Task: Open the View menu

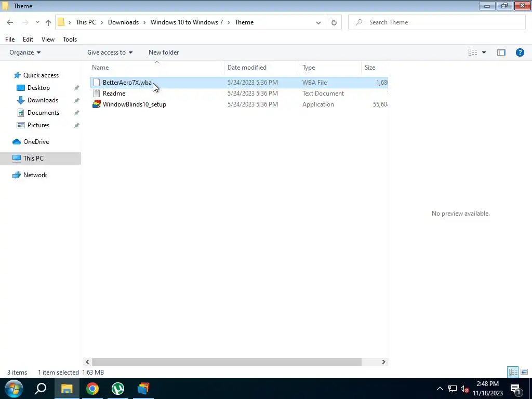Action: pos(48,39)
